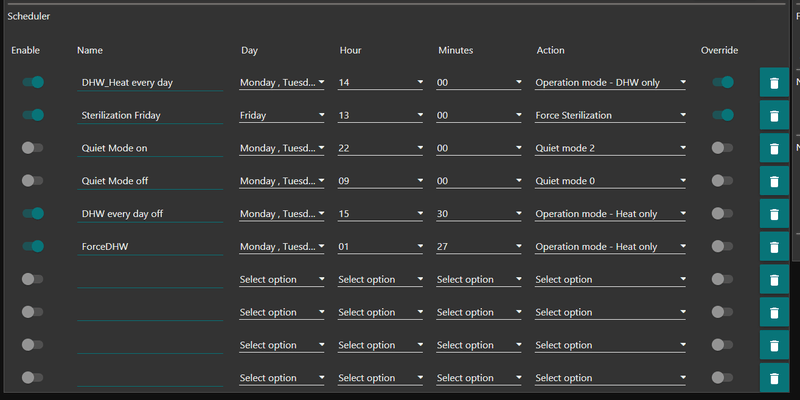Enable the Quiet Mode on schedule
The height and width of the screenshot is (400, 800).
coord(33,148)
